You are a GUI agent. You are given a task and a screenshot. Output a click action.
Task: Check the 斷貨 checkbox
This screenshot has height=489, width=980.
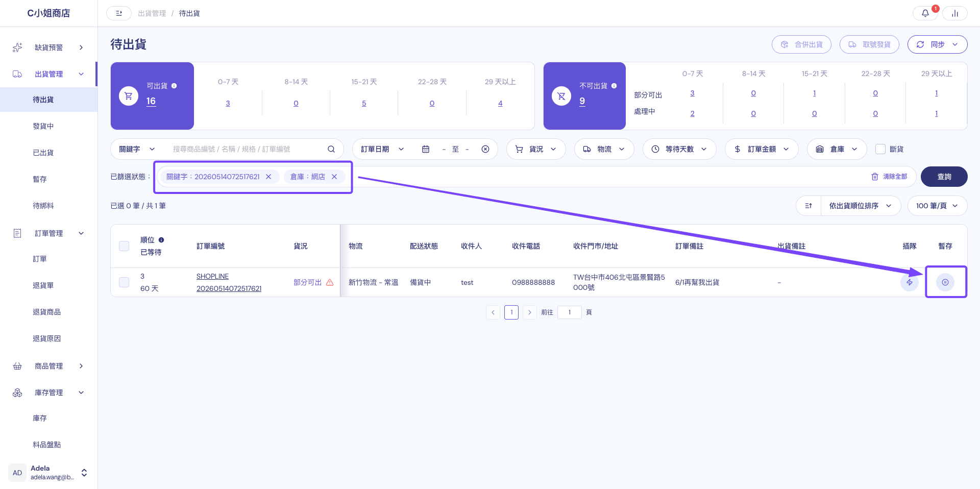coord(880,149)
